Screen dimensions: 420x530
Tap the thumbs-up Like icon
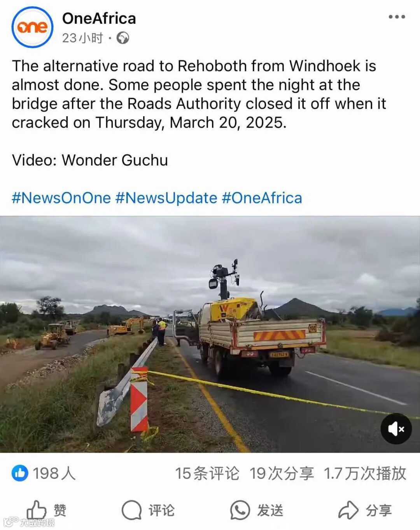(x=36, y=510)
